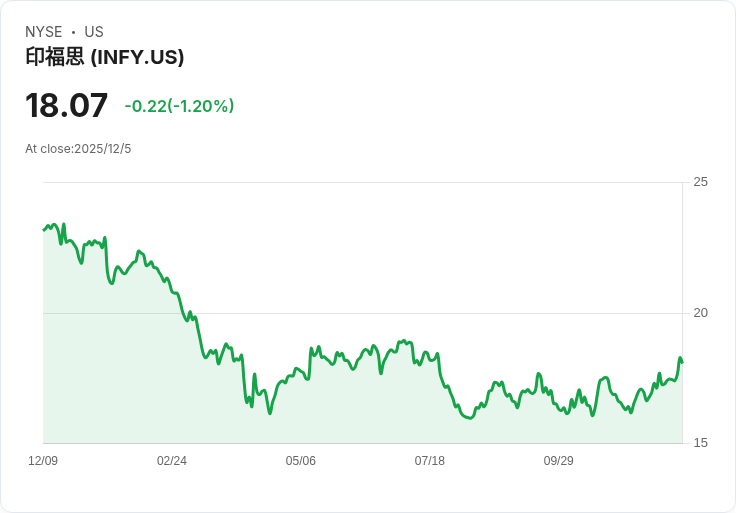Viewport: 736px width, 513px height.
Task: Click the NYSE exchange label
Action: (43, 32)
